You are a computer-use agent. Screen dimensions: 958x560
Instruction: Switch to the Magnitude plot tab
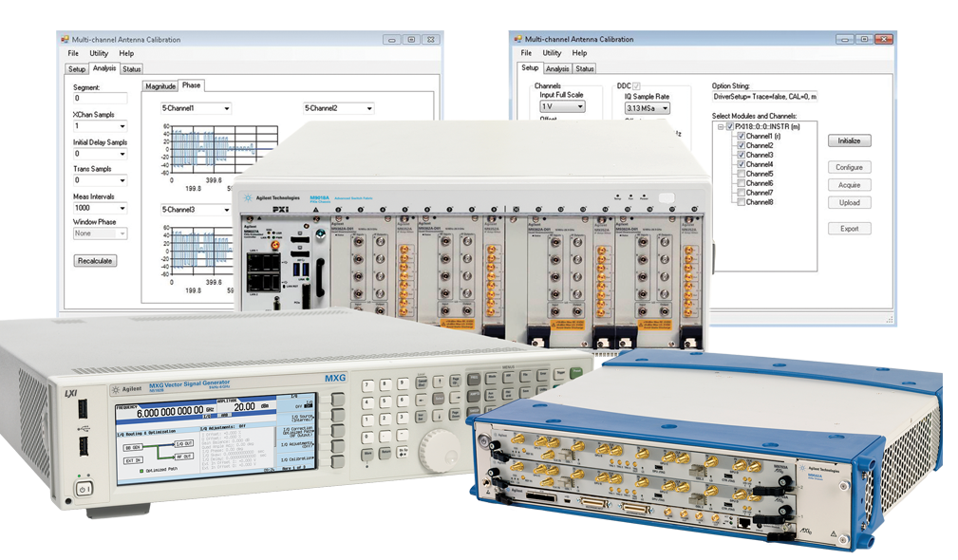[160, 86]
